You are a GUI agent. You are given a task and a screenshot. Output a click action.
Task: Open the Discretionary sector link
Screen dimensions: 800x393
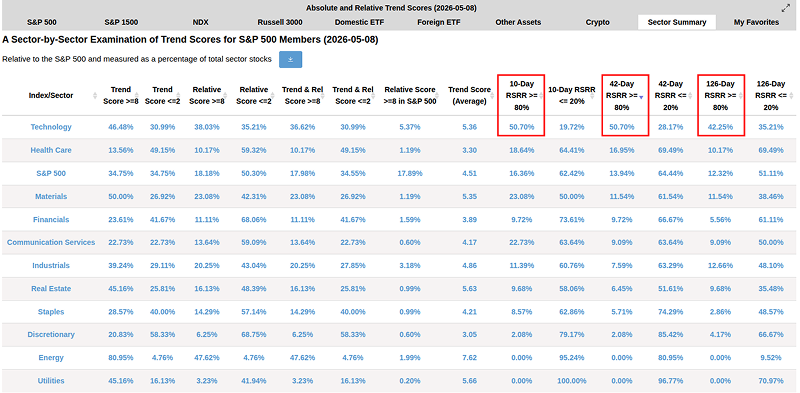coord(51,335)
